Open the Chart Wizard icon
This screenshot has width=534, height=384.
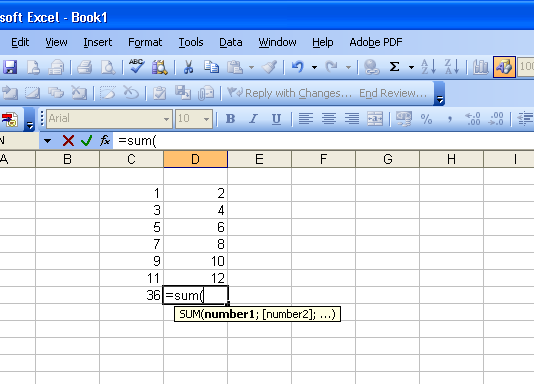[x=480, y=67]
